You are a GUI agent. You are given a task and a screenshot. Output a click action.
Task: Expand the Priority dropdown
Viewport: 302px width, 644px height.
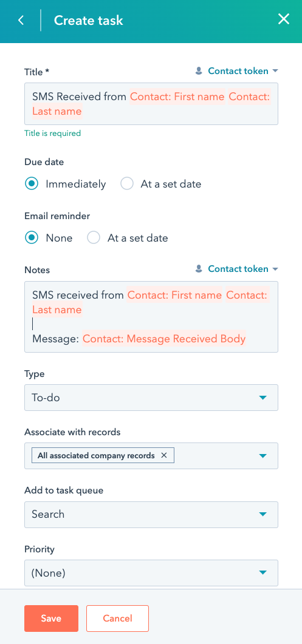click(x=151, y=572)
